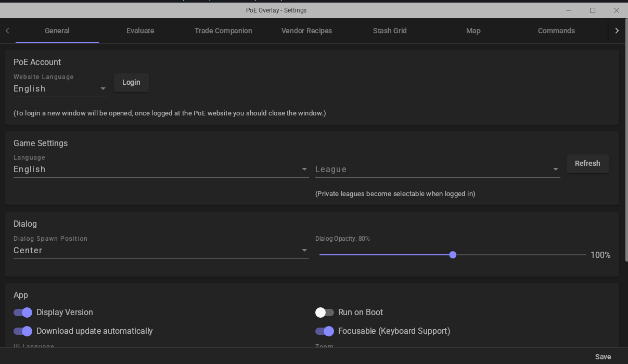628x364 pixels.
Task: Open the Website Language dropdown
Action: (x=60, y=88)
